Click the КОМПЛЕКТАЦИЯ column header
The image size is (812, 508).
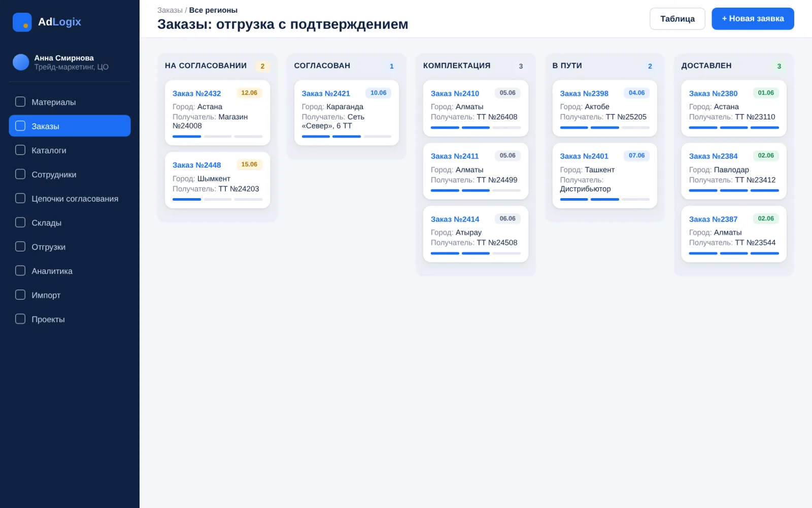coord(457,66)
